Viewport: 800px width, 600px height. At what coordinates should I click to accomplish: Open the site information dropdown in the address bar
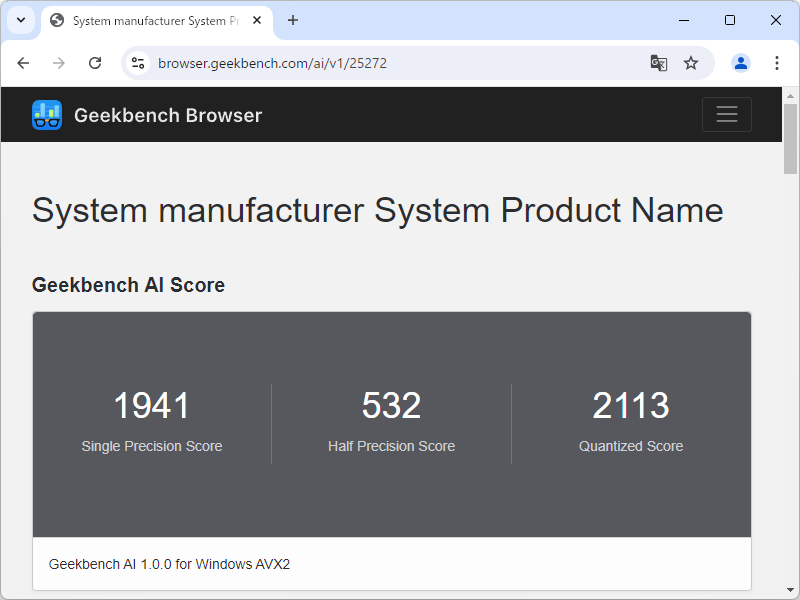[x=136, y=62]
